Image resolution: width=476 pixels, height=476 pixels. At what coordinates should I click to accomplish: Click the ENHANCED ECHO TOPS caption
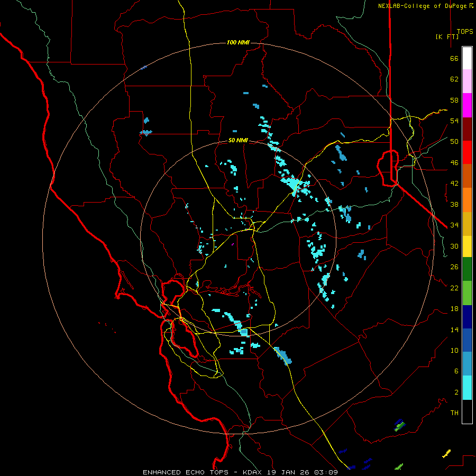186,472
